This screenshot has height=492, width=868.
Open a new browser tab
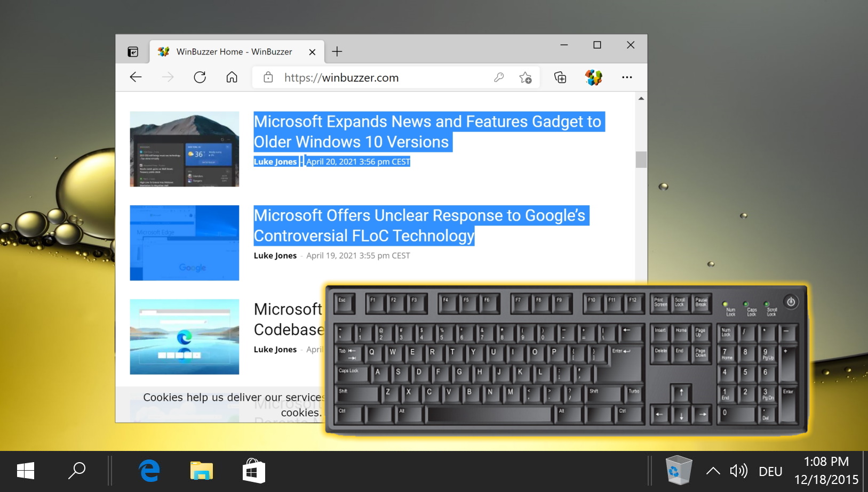coord(337,52)
